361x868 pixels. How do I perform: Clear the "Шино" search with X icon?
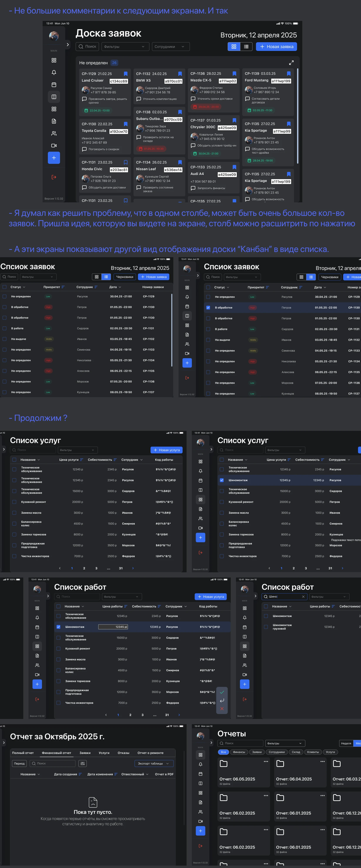point(303,597)
